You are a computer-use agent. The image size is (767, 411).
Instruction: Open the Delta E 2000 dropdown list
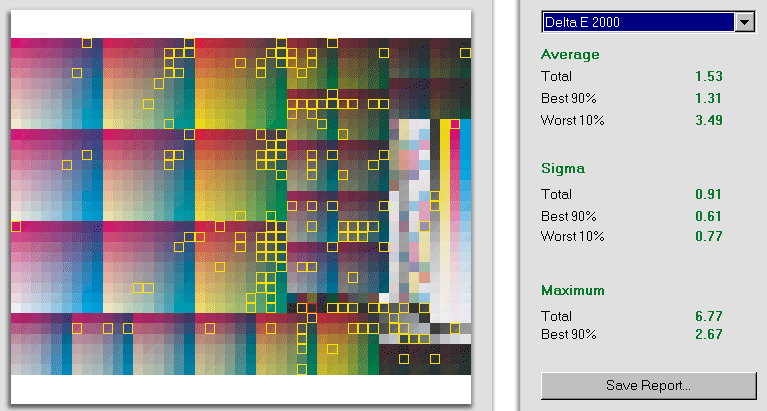click(x=636, y=23)
